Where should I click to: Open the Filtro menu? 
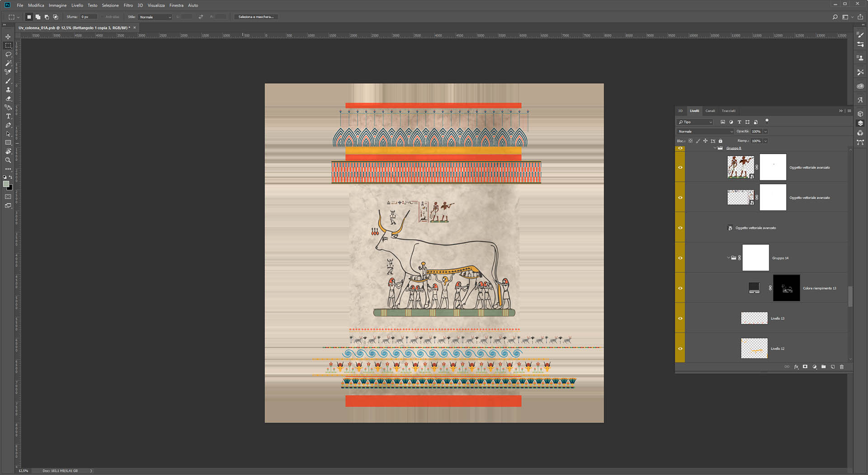coord(128,5)
